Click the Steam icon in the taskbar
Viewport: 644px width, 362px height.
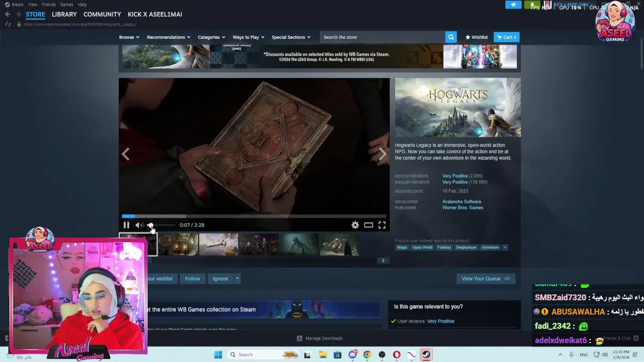point(426,355)
